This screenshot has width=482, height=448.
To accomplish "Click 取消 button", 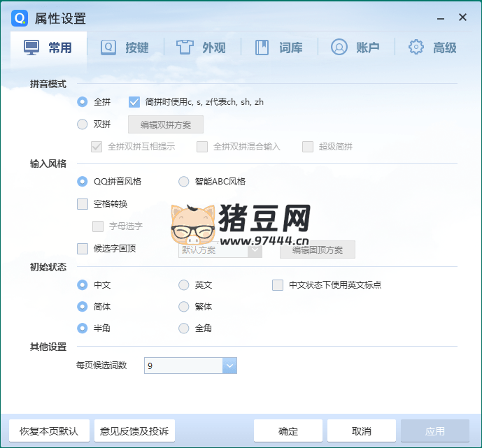I will tap(362, 431).
